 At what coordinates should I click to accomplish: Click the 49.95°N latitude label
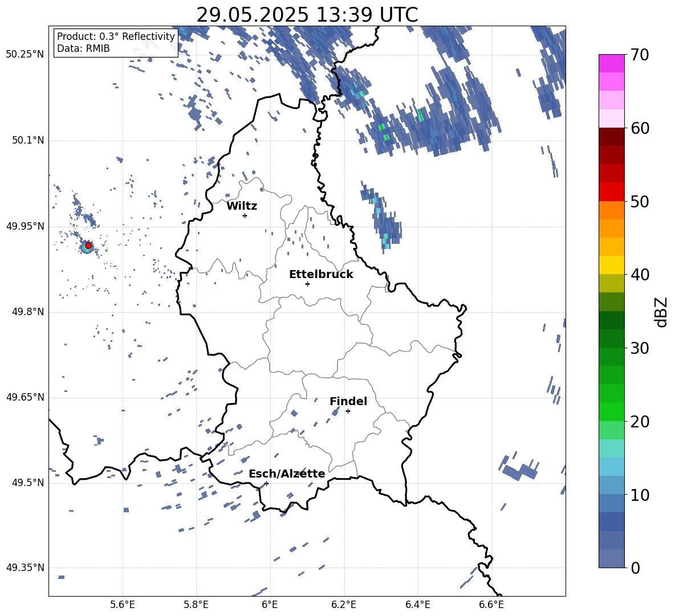(x=25, y=226)
